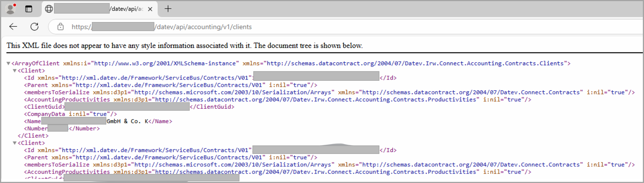644x183 pixels.
Task: Focus the address bar with clients URL
Action: point(204,27)
